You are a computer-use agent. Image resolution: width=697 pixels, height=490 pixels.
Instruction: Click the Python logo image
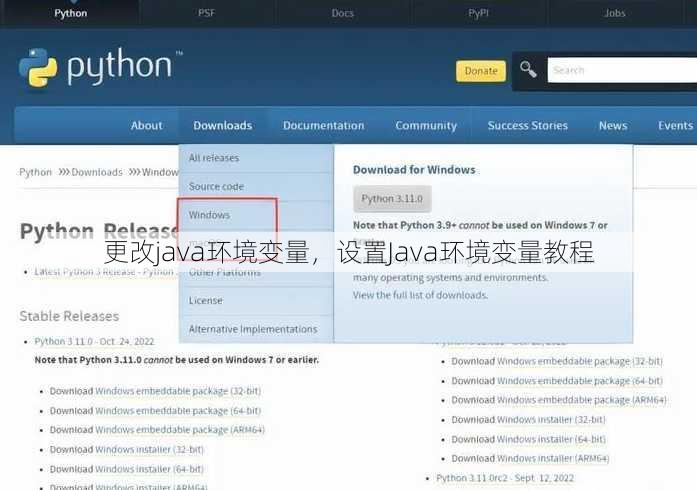click(100, 67)
